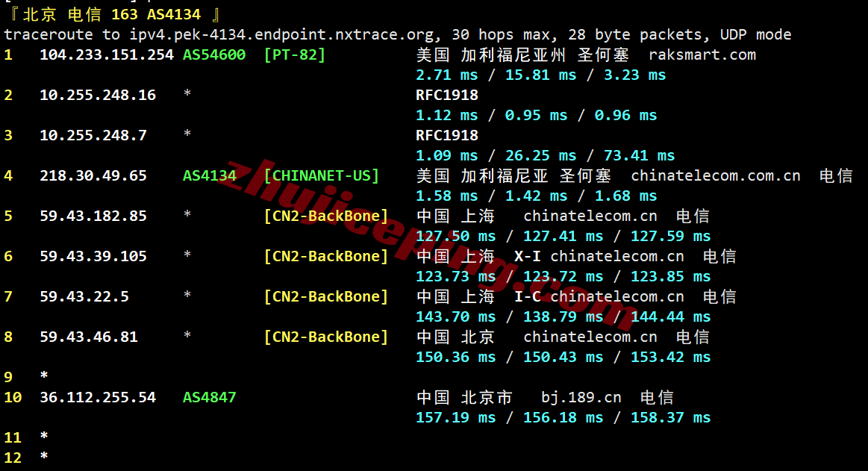The image size is (868, 471).
Task: Select the green AS4134 label on hop 4
Action: [x=210, y=176]
